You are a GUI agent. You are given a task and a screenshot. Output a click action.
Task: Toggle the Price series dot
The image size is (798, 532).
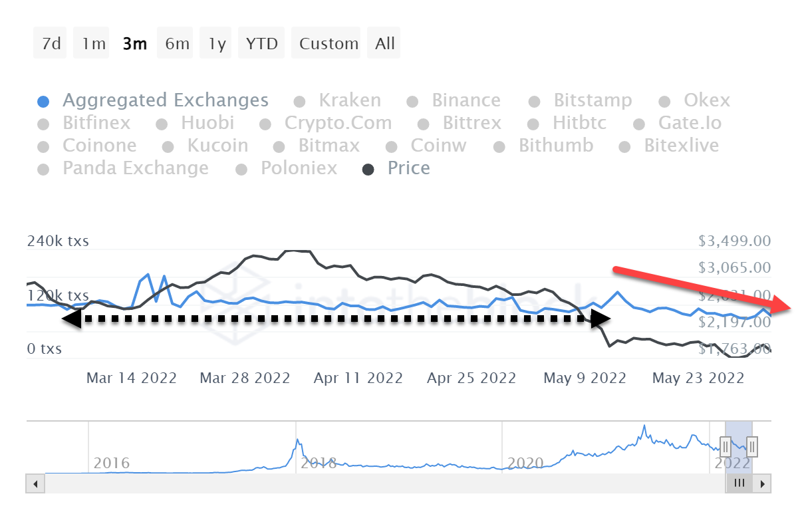368,170
